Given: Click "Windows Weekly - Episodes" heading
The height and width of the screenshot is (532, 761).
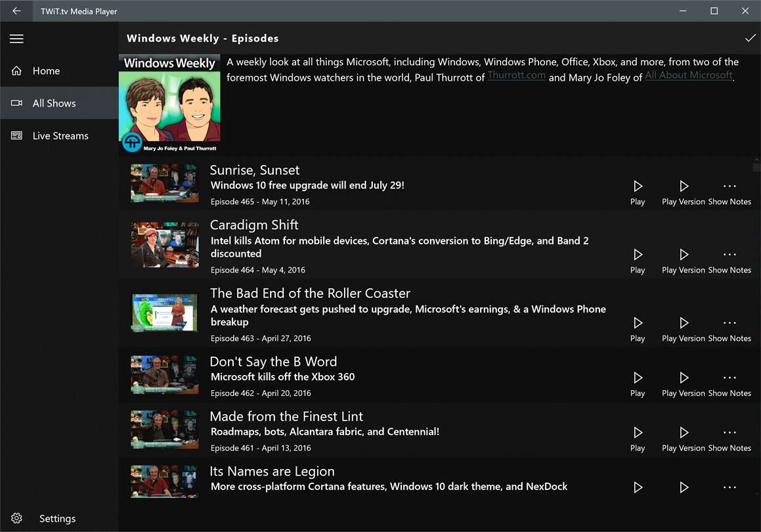Looking at the screenshot, I should (202, 38).
